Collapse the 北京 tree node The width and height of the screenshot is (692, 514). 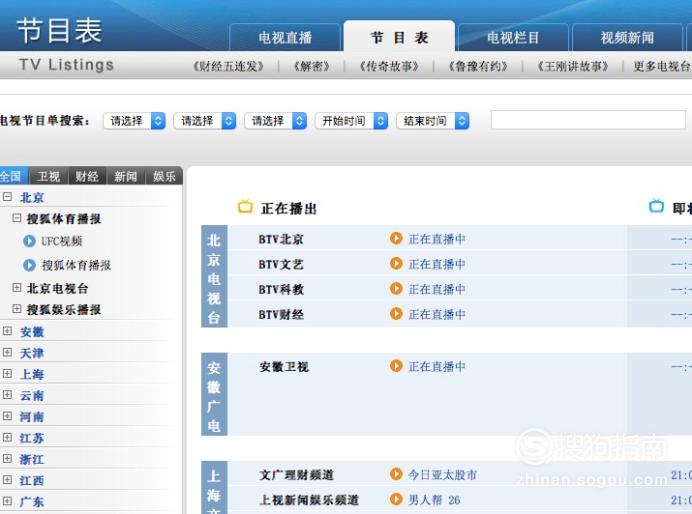pos(8,197)
